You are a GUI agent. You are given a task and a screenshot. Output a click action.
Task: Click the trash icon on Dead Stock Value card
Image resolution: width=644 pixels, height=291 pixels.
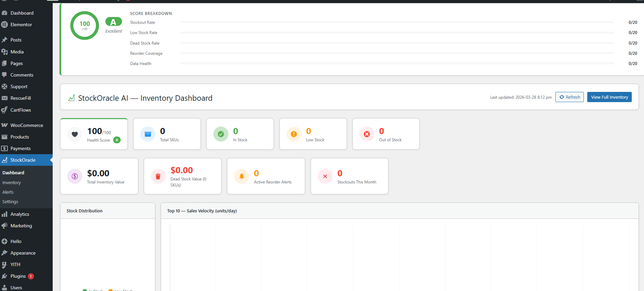[158, 176]
